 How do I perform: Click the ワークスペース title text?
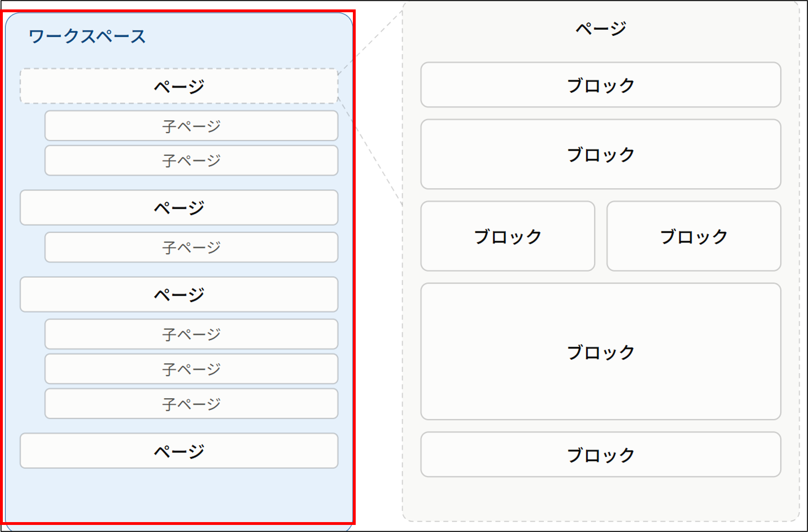point(87,36)
